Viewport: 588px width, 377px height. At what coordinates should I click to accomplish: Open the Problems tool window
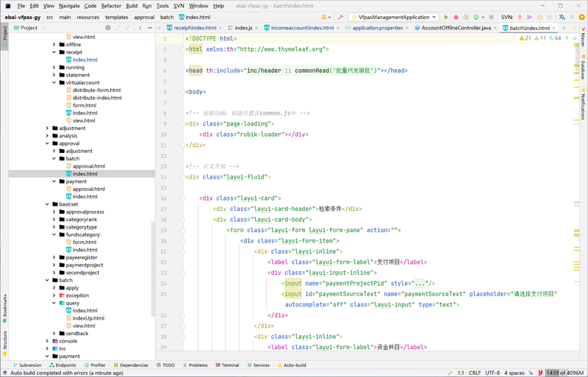[198, 365]
